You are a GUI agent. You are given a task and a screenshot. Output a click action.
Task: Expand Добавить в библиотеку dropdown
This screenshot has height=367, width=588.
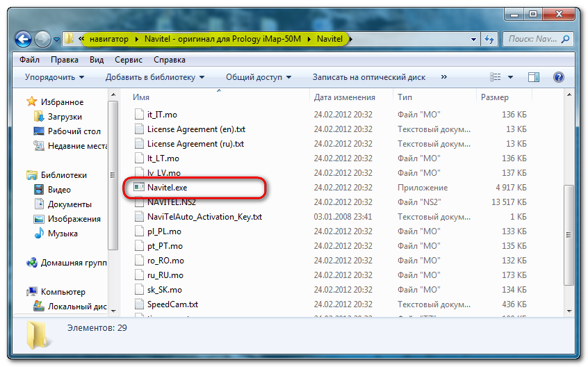tap(155, 77)
